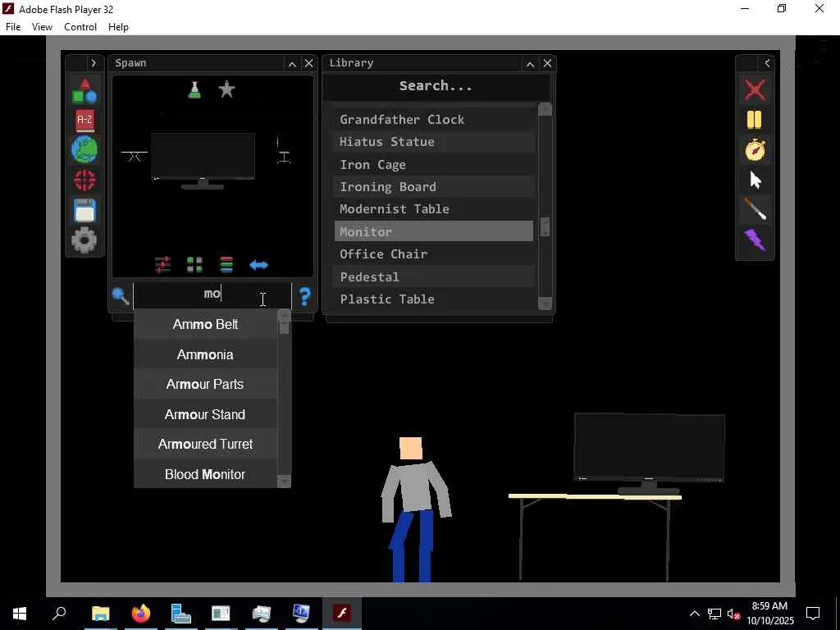The width and height of the screenshot is (840, 630).
Task: Select Office Chair in the Library list
Action: [383, 254]
